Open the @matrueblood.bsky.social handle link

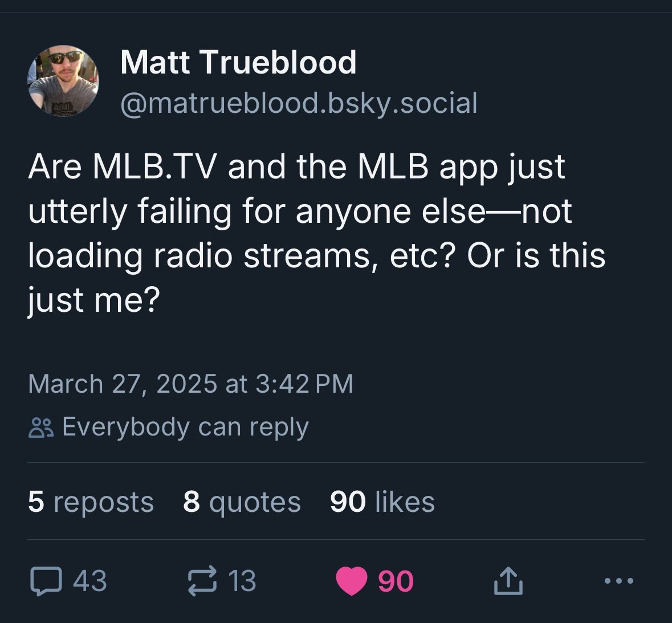(x=299, y=103)
